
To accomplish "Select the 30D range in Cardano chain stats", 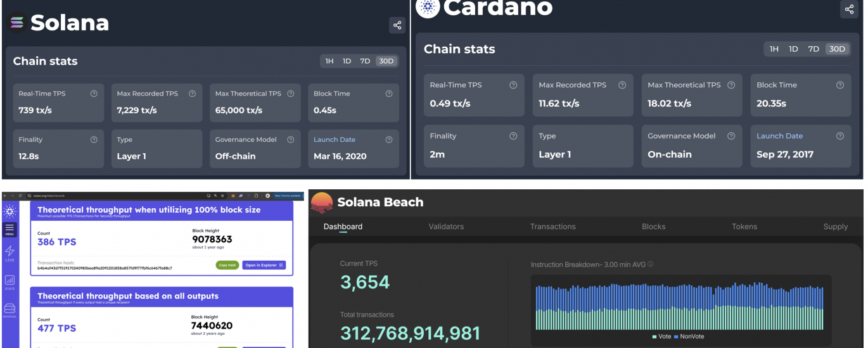I will pos(837,49).
